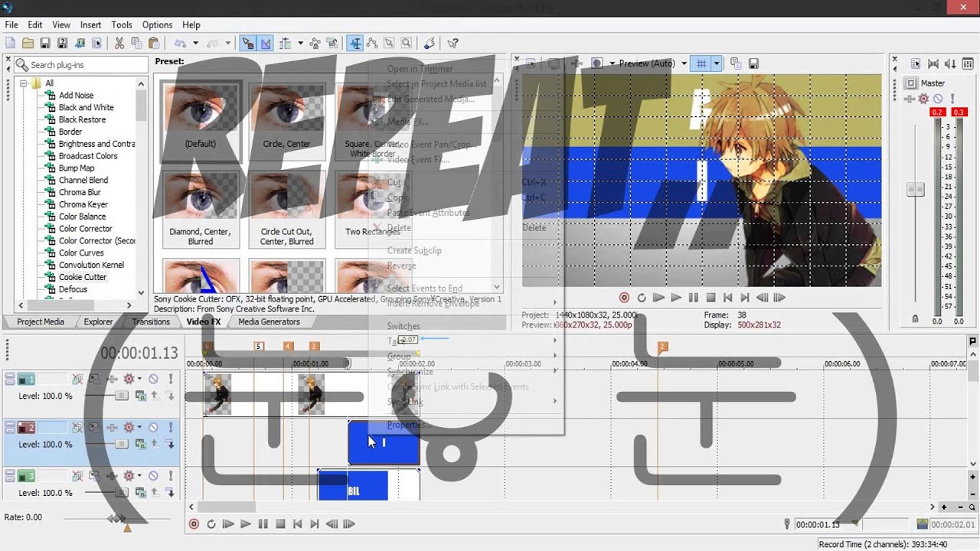Open the What's This help icon
The width and height of the screenshot is (980, 551).
click(x=452, y=44)
